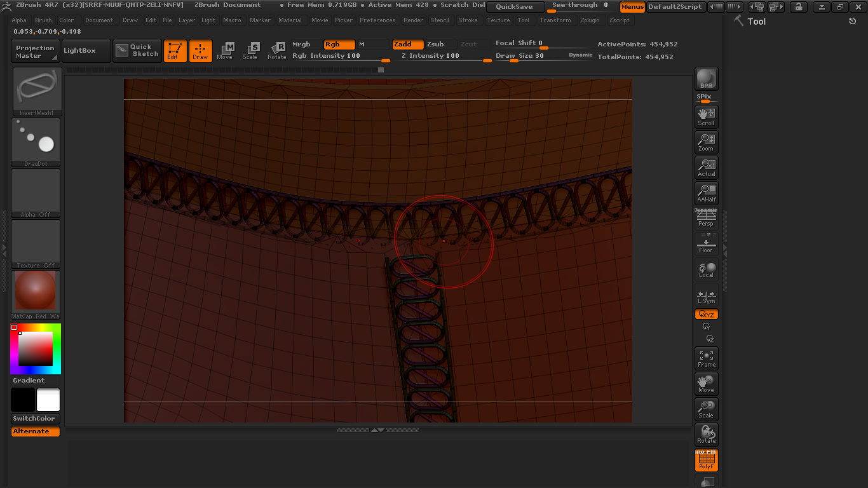Enable Zsub sculpt mode
The height and width of the screenshot is (488, 868).
coord(441,44)
